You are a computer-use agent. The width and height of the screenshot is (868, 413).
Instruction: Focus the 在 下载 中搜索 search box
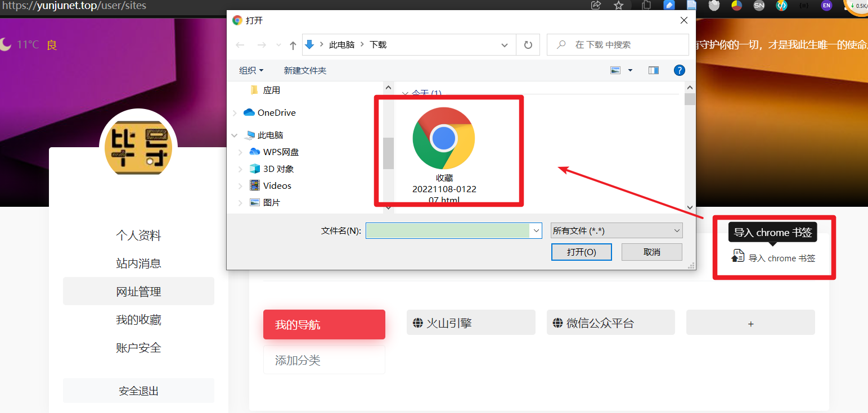618,45
